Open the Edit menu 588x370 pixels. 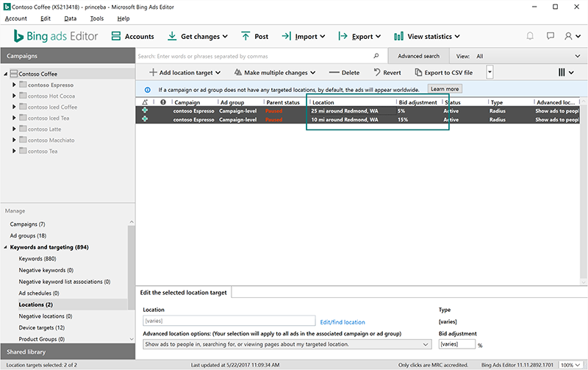click(46, 18)
